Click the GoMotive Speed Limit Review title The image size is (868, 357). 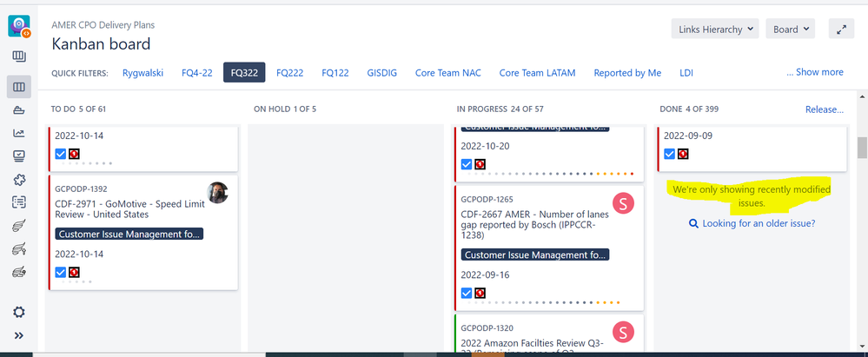click(x=130, y=208)
